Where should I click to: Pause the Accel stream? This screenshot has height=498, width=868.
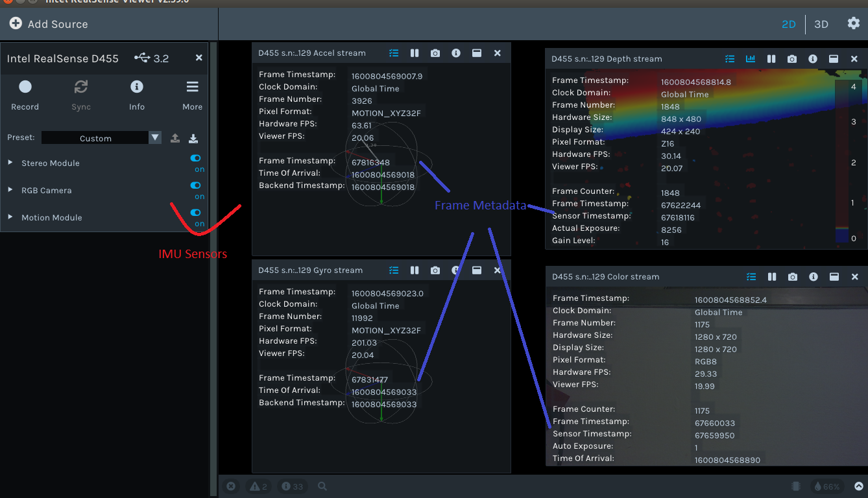[415, 53]
